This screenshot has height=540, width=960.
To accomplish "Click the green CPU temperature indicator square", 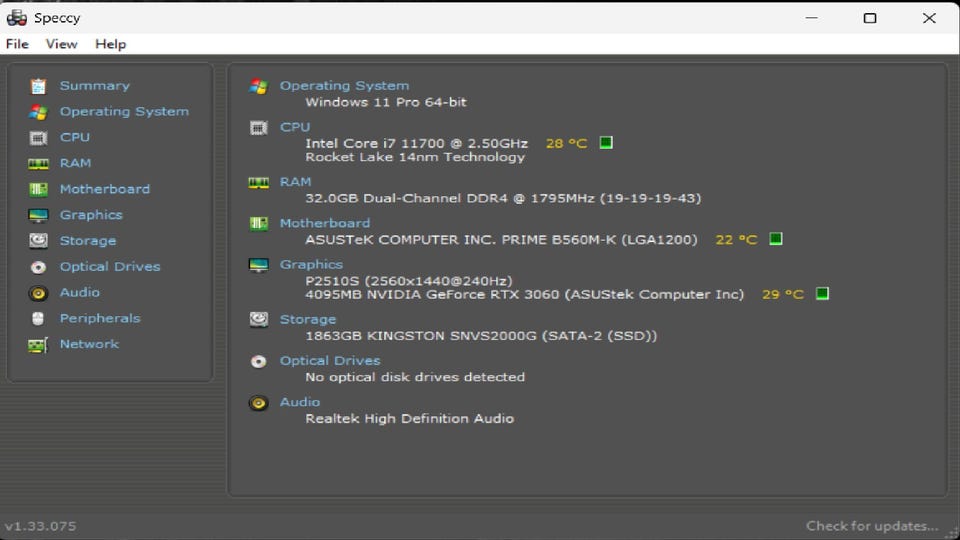I will (606, 143).
